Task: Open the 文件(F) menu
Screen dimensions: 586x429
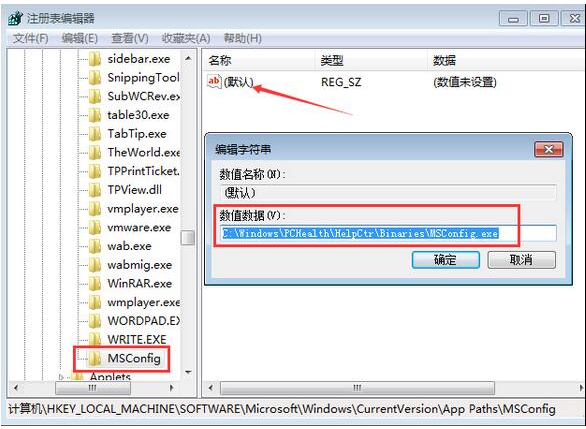Action: (31, 38)
